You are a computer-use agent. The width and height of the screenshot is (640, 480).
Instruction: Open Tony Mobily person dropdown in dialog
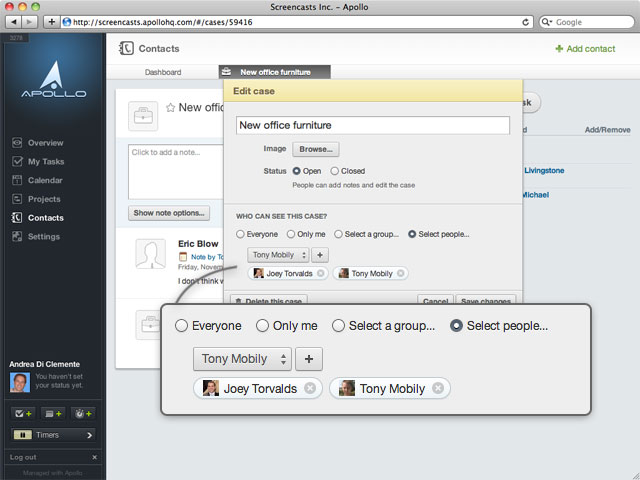[278, 255]
